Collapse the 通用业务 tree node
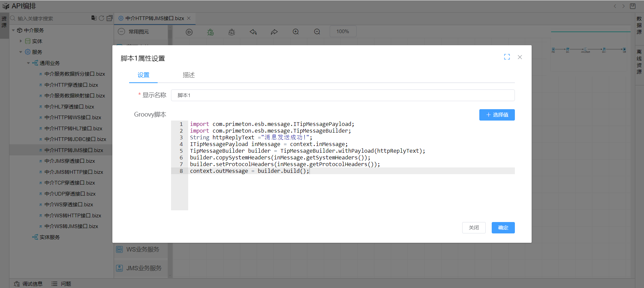644x288 pixels. pos(29,63)
